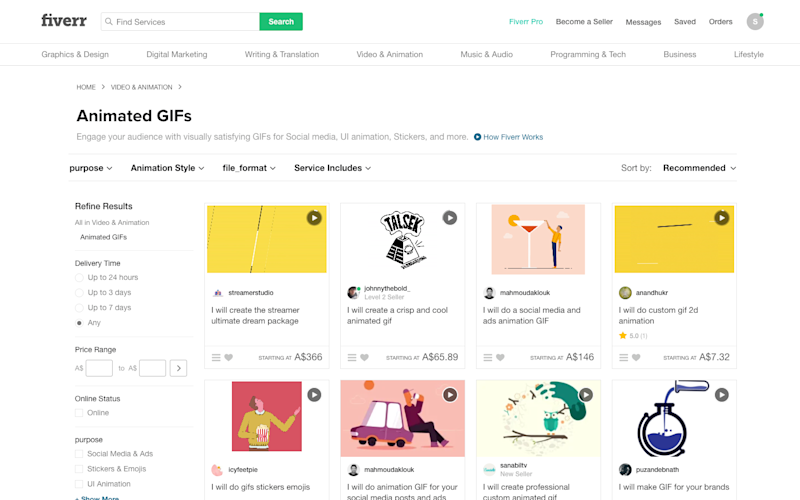Screen dimensions: 800x500
Task: Open the cocktail animation thumbnail
Action: [538, 239]
